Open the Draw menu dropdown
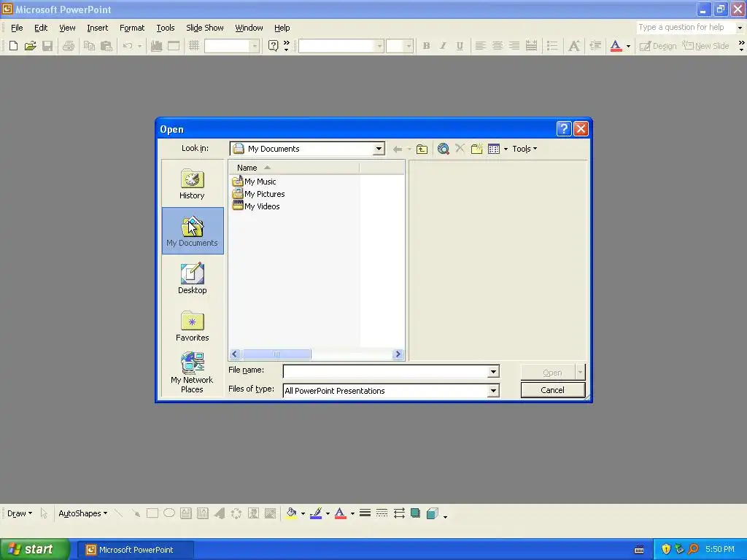This screenshot has height=560, width=747. click(20, 513)
